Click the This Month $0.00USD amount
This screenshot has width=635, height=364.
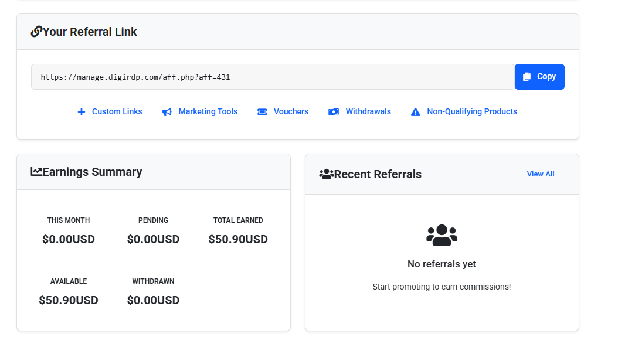click(x=69, y=239)
